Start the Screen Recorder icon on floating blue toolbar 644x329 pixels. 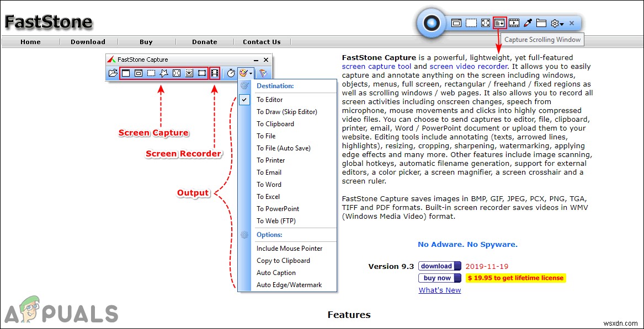[x=514, y=23]
